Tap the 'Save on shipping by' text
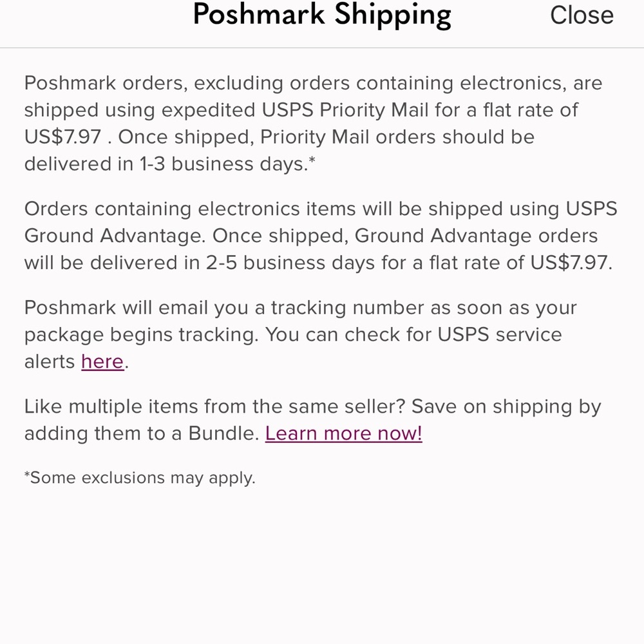This screenshot has width=644, height=644. click(x=506, y=407)
